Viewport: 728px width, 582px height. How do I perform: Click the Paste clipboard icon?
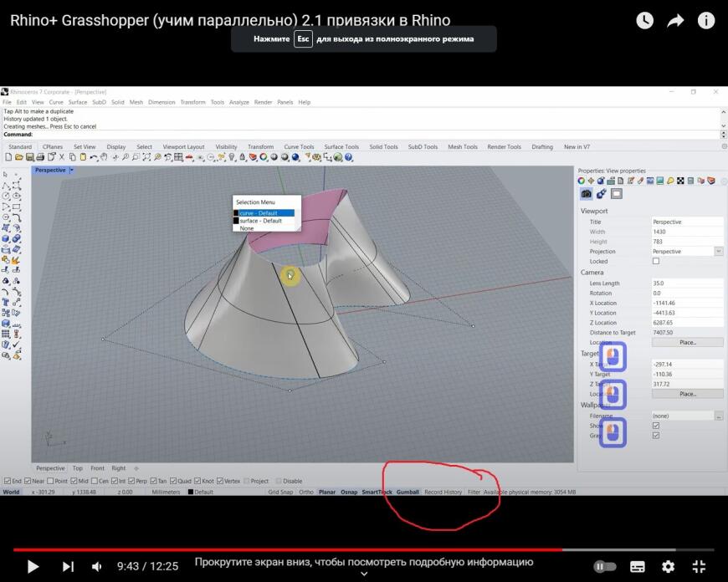83,157
